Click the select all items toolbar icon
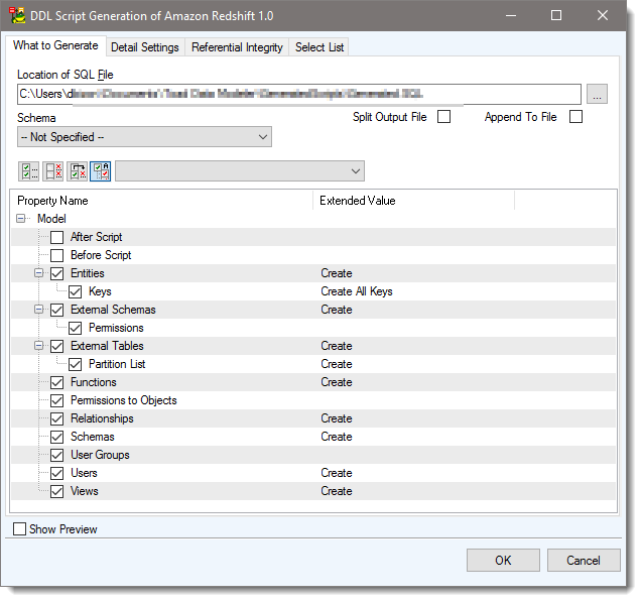This screenshot has height=602, width=642. coord(28,171)
